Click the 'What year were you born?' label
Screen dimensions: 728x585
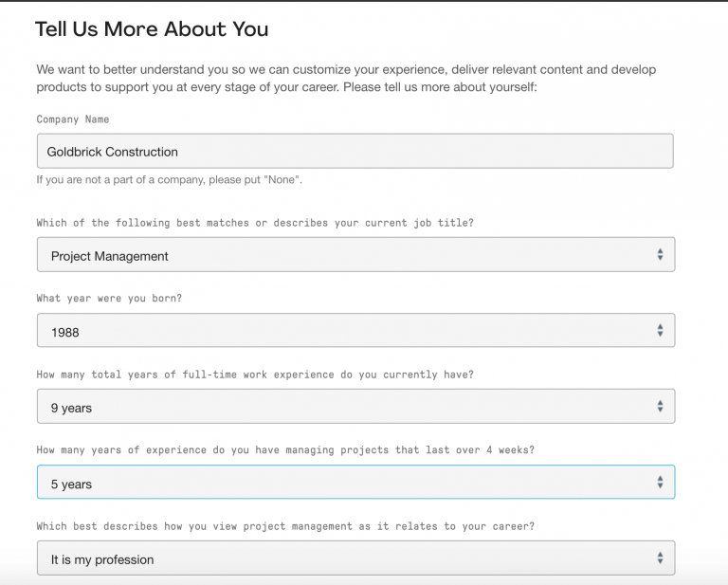pyautogui.click(x=109, y=298)
